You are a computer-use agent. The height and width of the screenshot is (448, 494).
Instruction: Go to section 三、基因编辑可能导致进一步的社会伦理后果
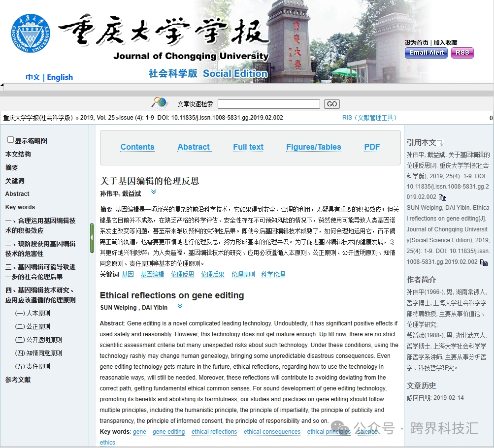[40, 272]
